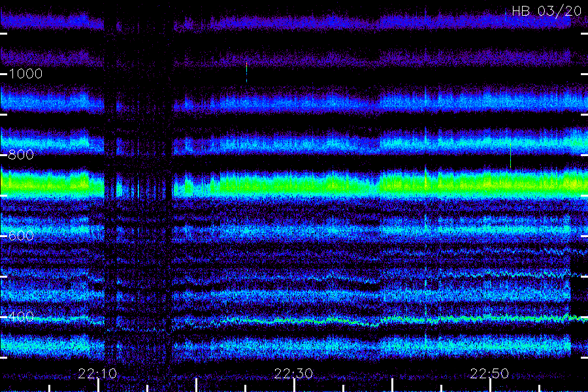Click the 22:50 time axis label
The height and width of the screenshot is (392, 588).
[490, 373]
